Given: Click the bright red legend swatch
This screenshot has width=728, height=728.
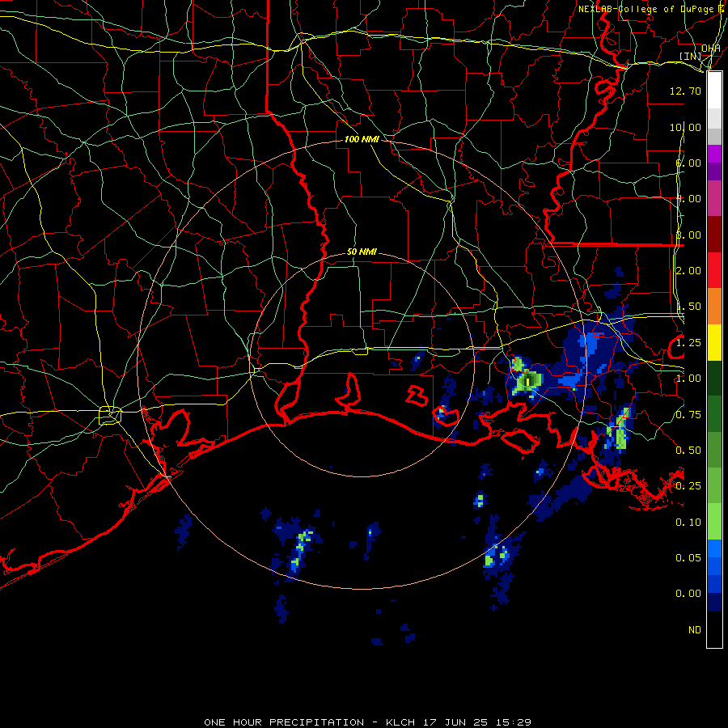Looking at the screenshot, I should 714,270.
